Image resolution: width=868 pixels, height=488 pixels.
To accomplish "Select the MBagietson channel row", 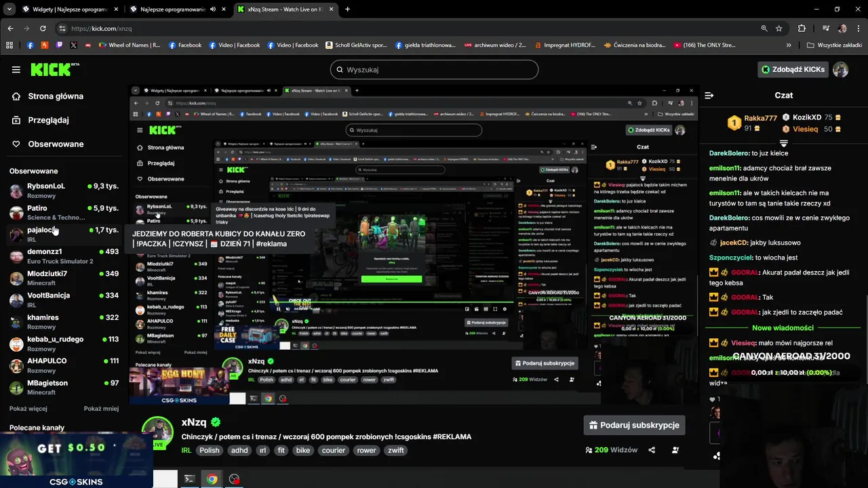I will (64, 387).
